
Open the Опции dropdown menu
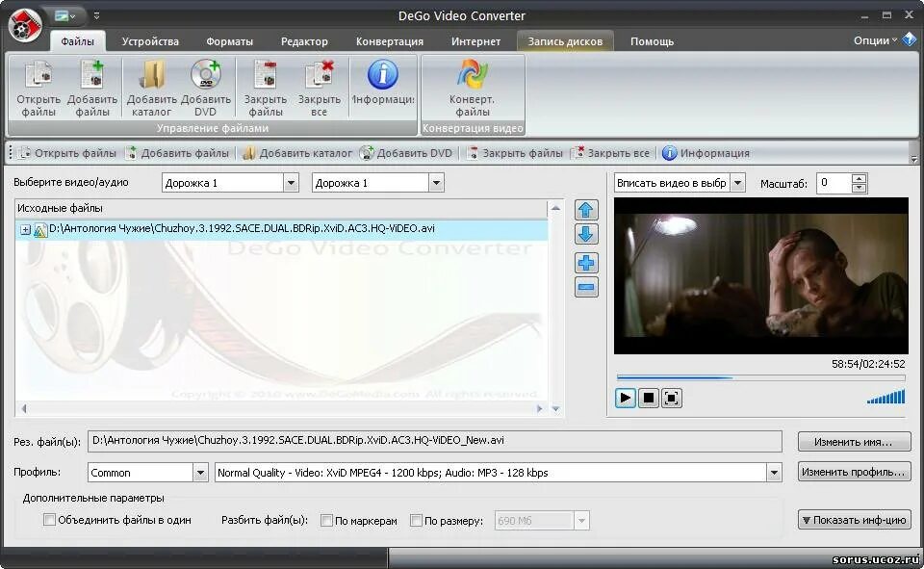pyautogui.click(x=875, y=40)
